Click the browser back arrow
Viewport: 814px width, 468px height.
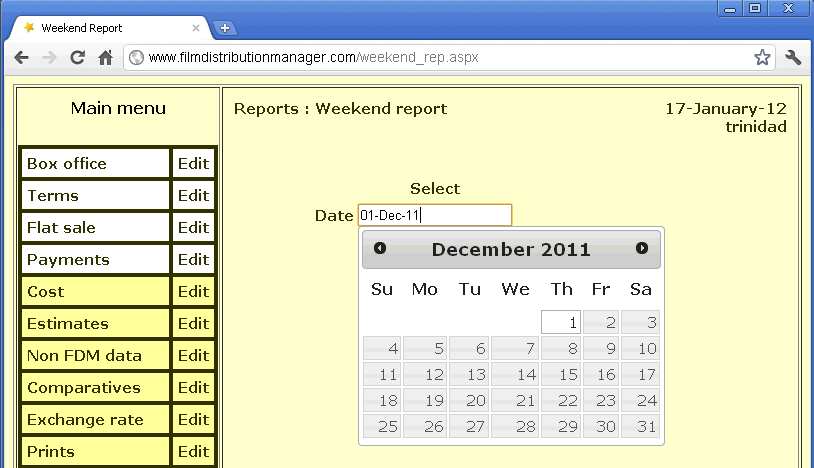point(21,58)
